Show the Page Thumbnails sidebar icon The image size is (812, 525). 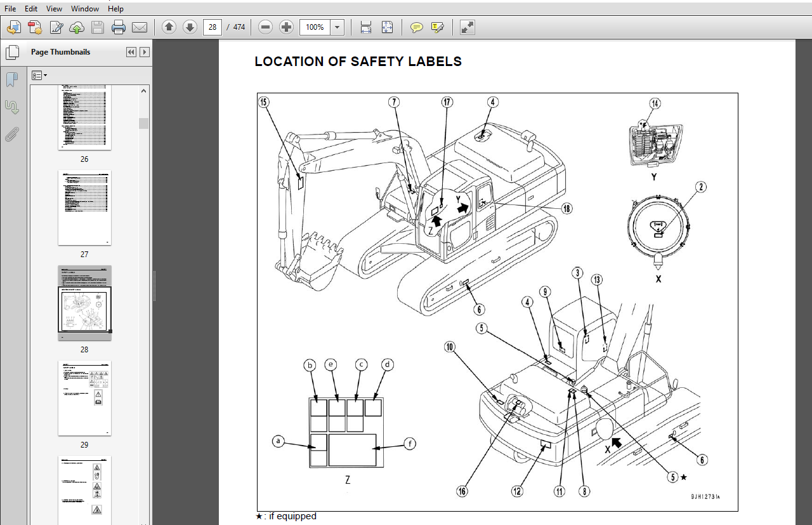[x=12, y=52]
